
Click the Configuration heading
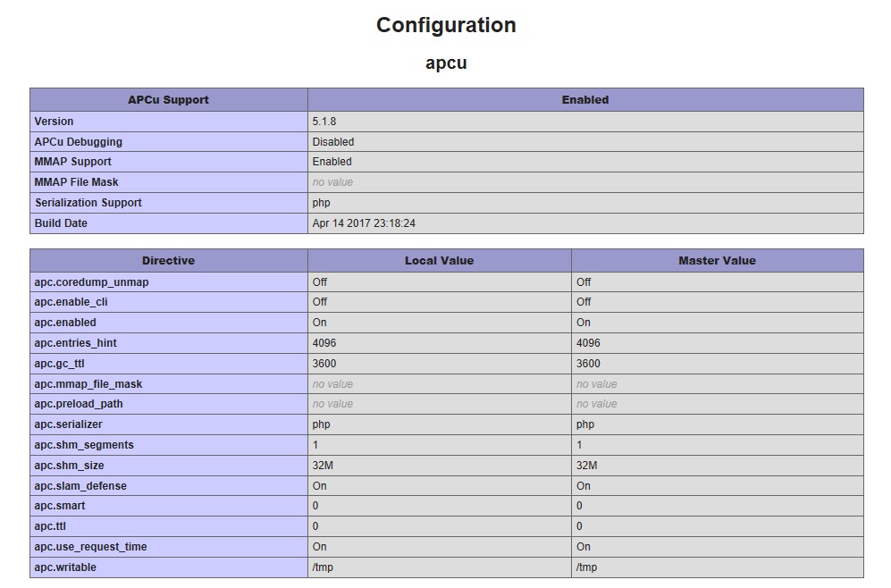point(446,25)
